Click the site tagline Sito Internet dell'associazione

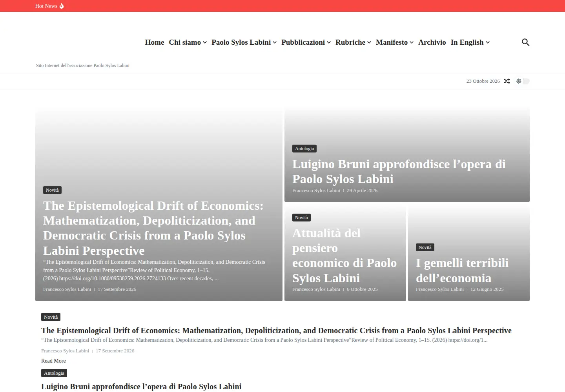pyautogui.click(x=83, y=65)
